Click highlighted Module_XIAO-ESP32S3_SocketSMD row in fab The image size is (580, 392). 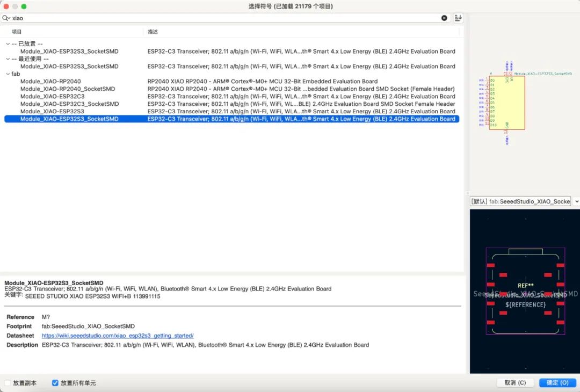[231, 119]
